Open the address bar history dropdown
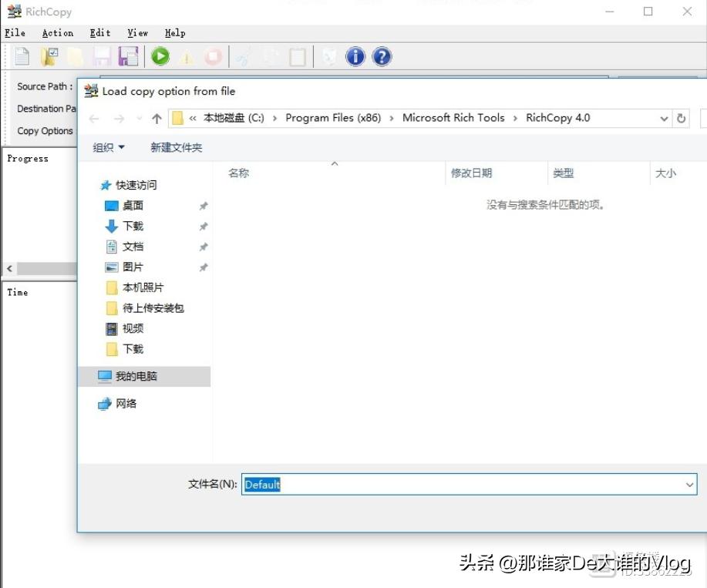Image resolution: width=707 pixels, height=588 pixels. tap(663, 118)
